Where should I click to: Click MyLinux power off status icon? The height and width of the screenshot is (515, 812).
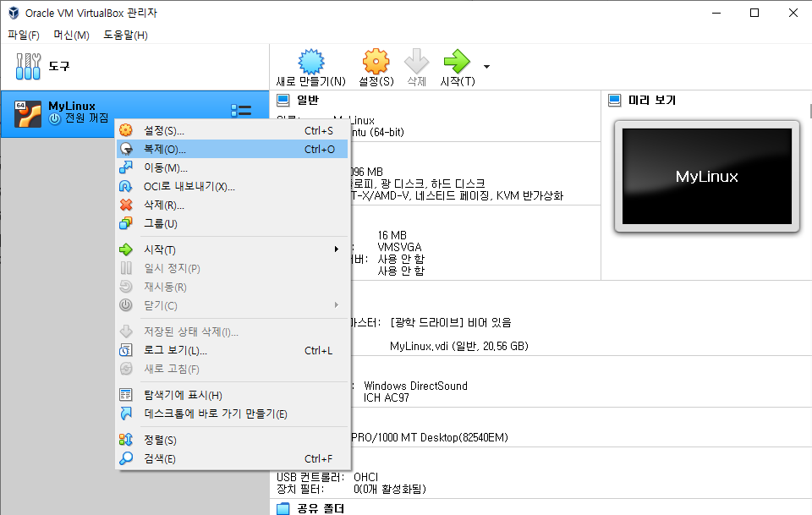point(54,119)
